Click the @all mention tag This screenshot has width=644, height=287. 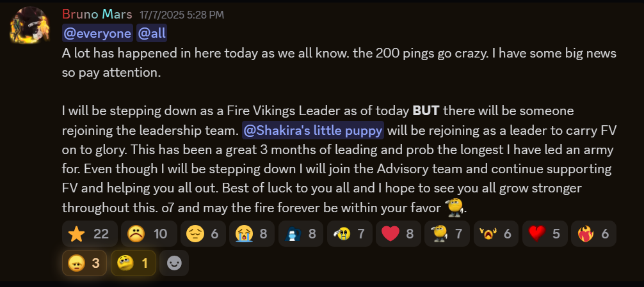(x=152, y=33)
